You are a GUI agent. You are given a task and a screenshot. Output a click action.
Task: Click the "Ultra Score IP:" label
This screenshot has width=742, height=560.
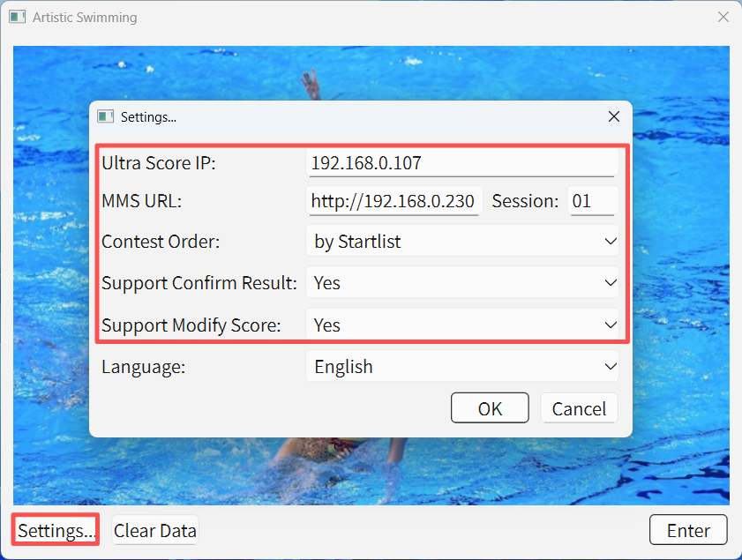[x=159, y=163]
